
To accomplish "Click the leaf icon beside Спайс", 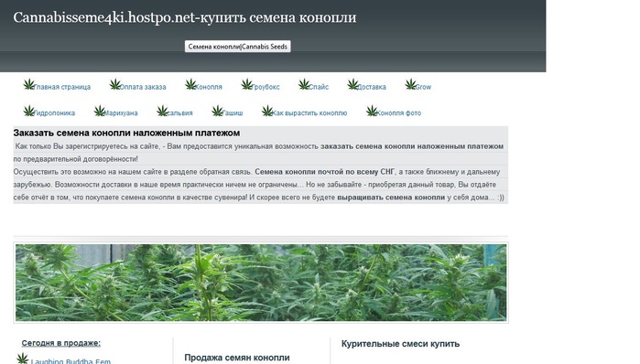I will 304,84.
